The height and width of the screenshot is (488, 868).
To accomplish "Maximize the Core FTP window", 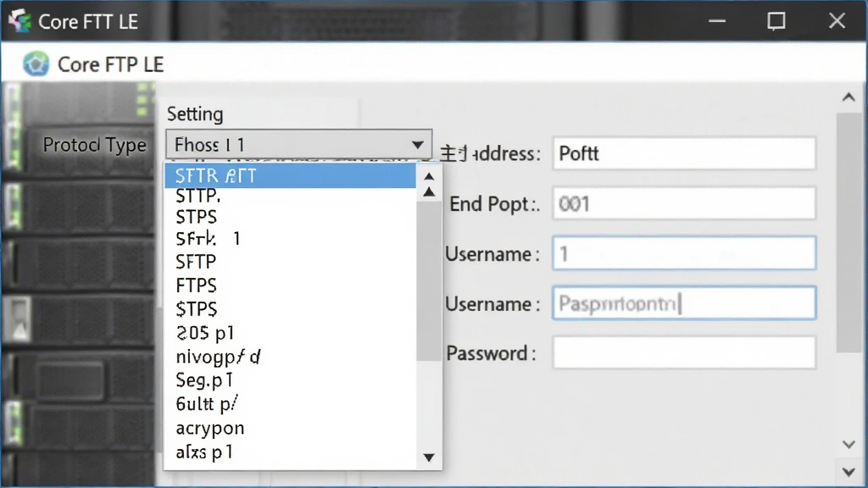I will click(776, 21).
